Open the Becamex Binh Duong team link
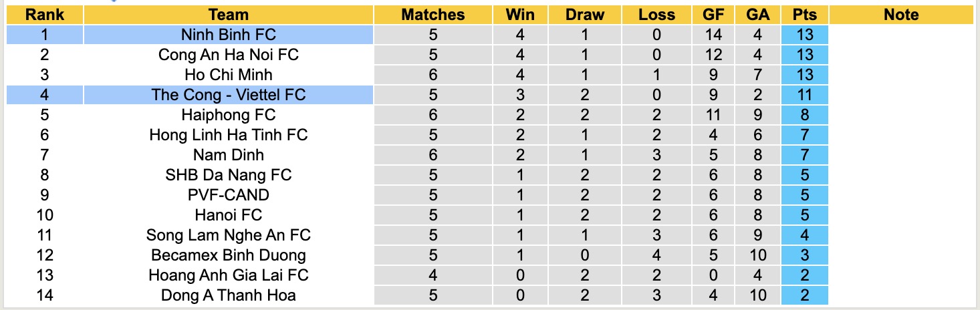The height and width of the screenshot is (310, 980). coord(229,255)
